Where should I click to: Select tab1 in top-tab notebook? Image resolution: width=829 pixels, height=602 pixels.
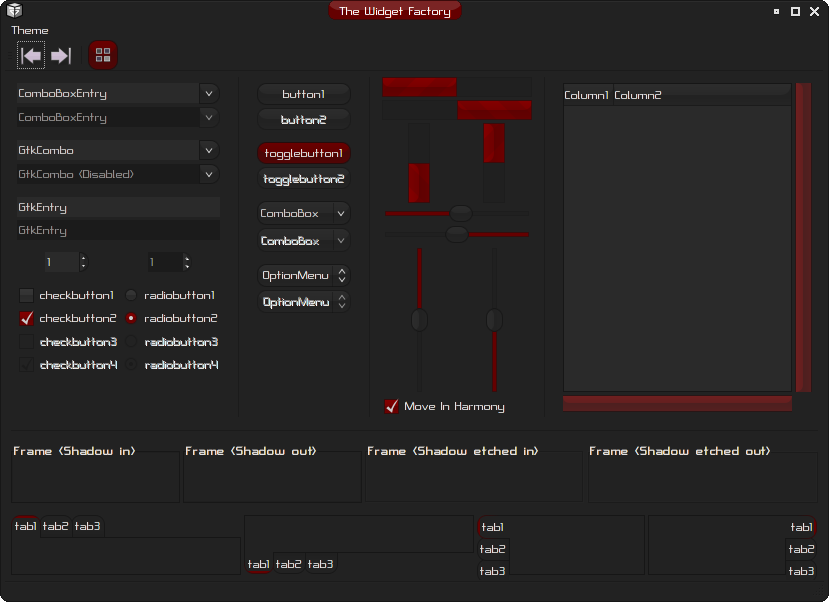point(25,526)
